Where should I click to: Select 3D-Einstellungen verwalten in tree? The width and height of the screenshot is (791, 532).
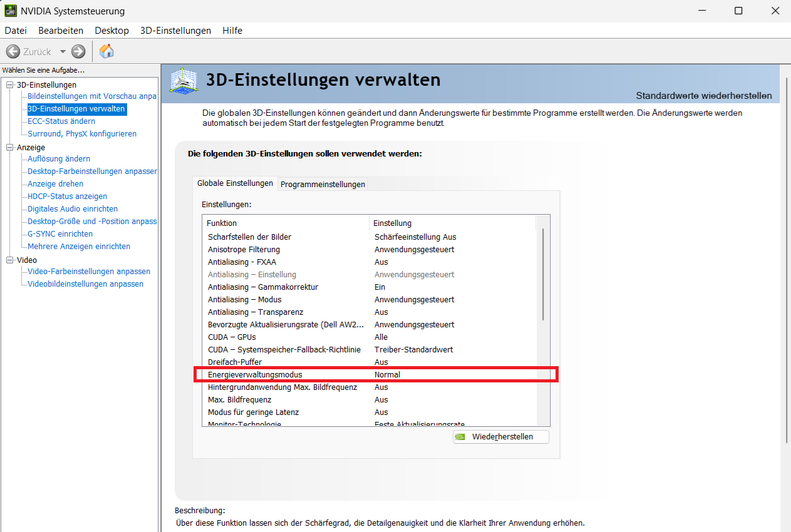pos(76,109)
